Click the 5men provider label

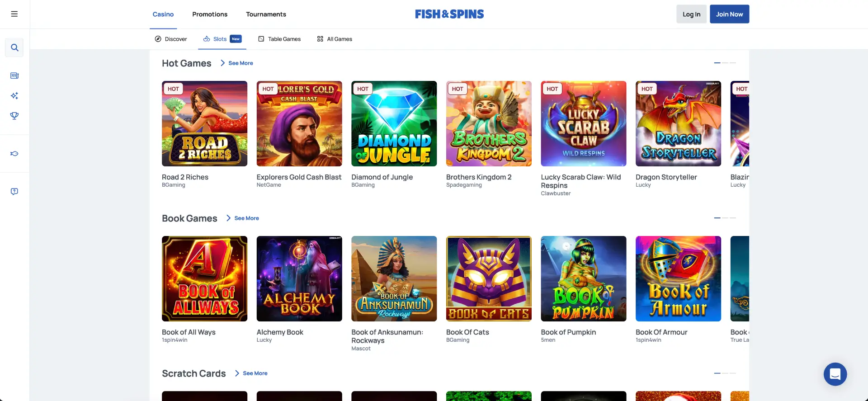click(548, 340)
